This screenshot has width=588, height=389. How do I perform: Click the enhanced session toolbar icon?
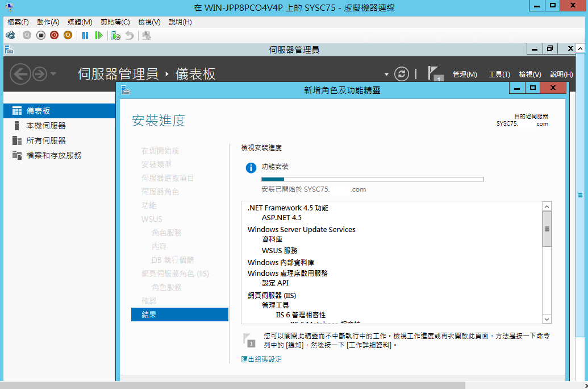click(146, 35)
